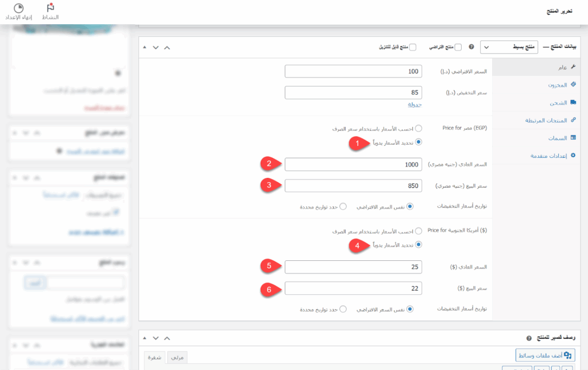588x370 pixels.
Task: Open the product type dropdown (منتج بسيط)
Action: pos(509,47)
